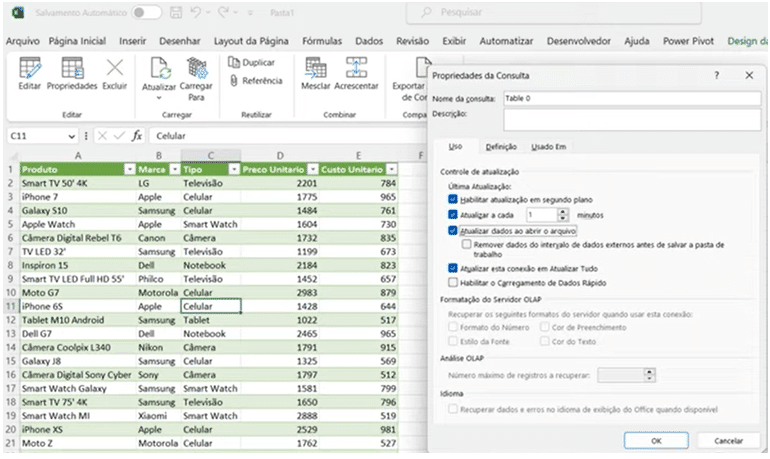
Task: Click the save icon in title bar
Action: click(x=176, y=12)
